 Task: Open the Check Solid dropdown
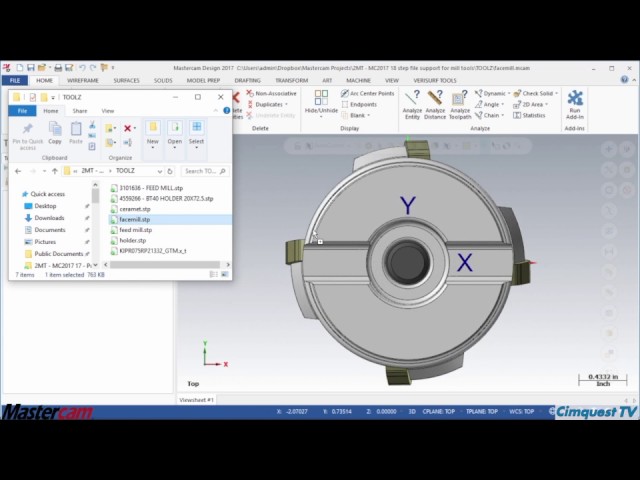point(556,93)
